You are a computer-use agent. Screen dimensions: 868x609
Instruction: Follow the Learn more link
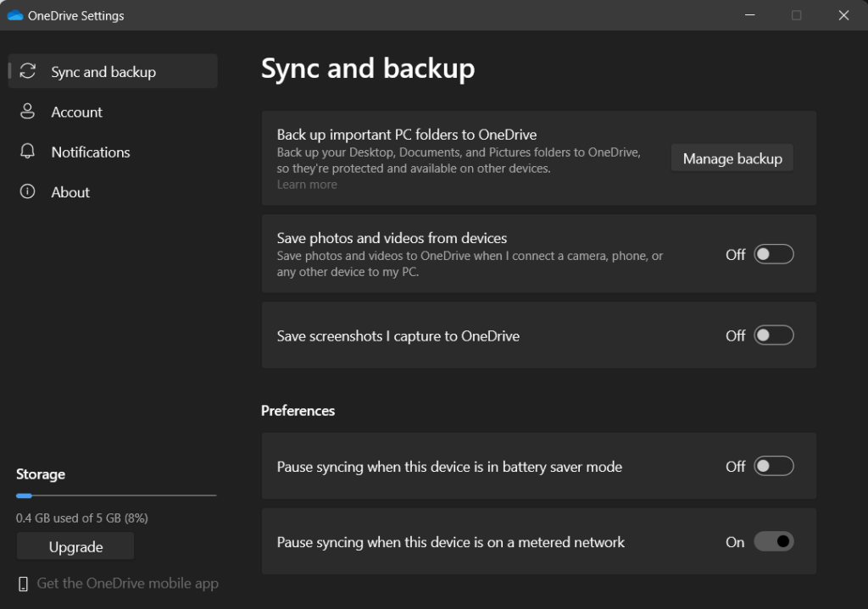(307, 185)
